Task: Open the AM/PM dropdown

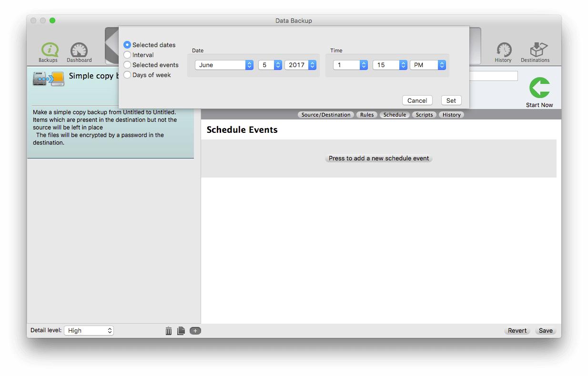Action: coord(428,65)
